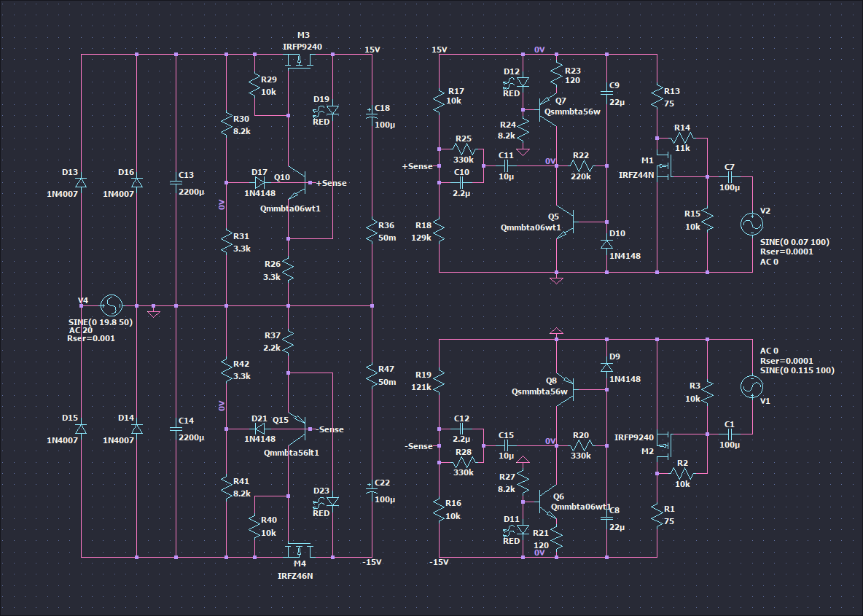Select the AC 20 text under V4
Image resolution: width=863 pixels, height=616 pixels.
click(x=81, y=330)
